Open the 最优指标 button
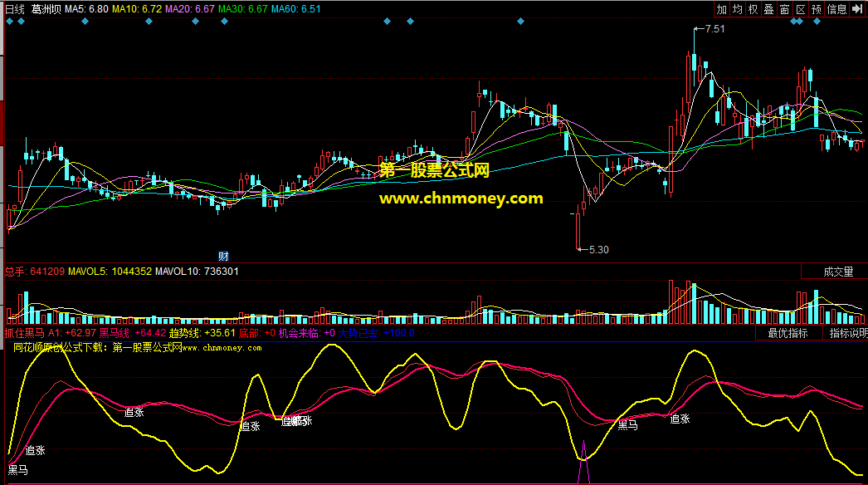 click(x=788, y=333)
